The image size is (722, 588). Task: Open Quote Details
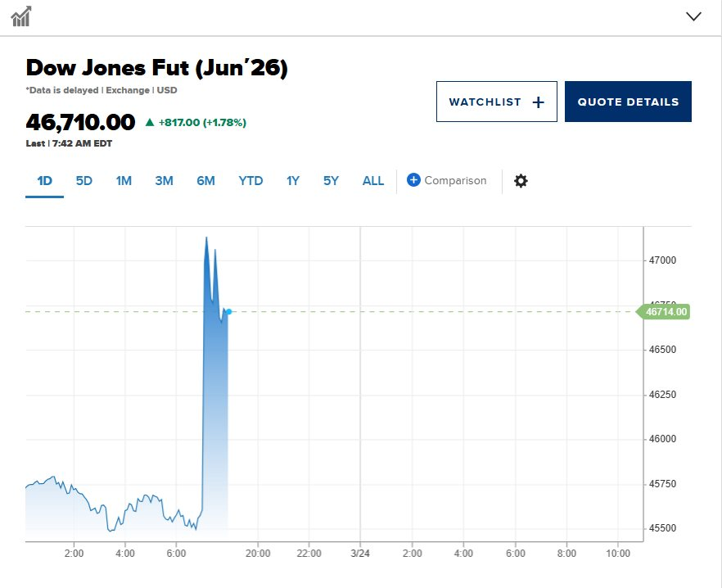[x=628, y=102]
